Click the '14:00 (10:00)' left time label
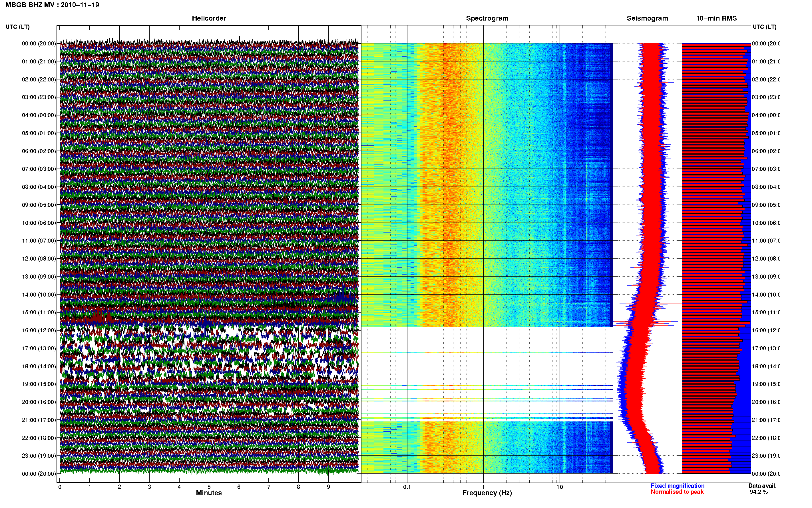The width and height of the screenshot is (812, 508). [39, 295]
